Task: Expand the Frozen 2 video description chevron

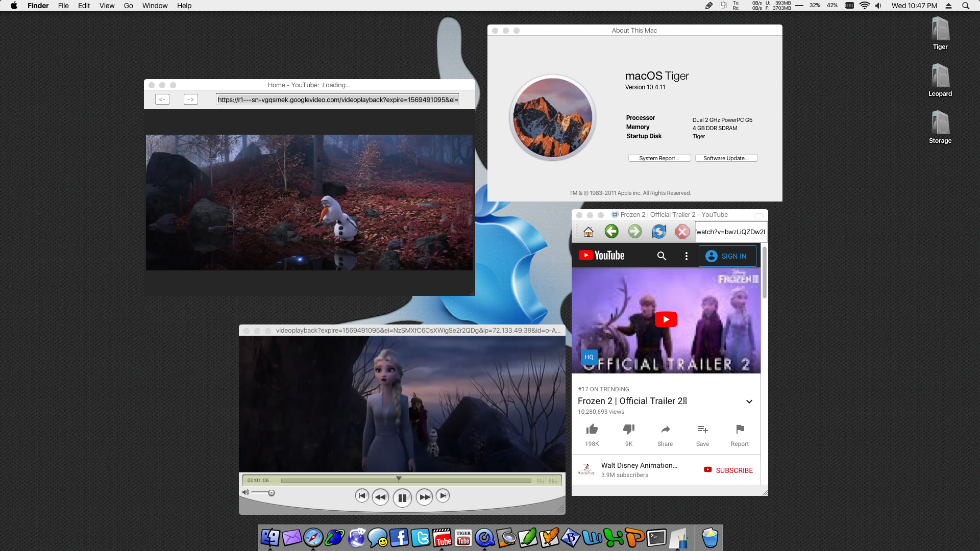Action: [749, 402]
